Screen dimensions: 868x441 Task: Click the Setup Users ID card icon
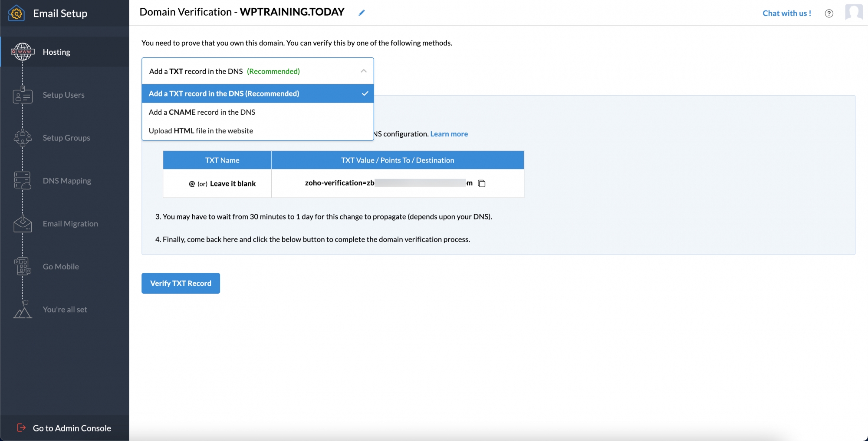23,95
